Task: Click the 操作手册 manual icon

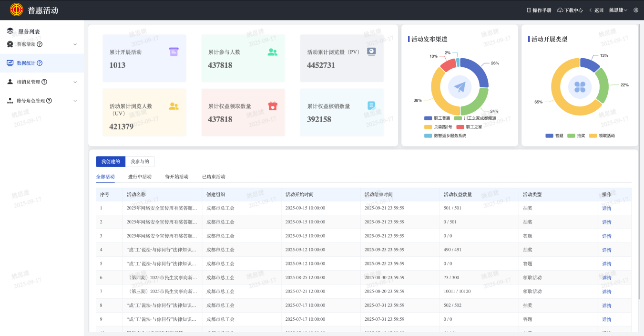Action: 529,10
